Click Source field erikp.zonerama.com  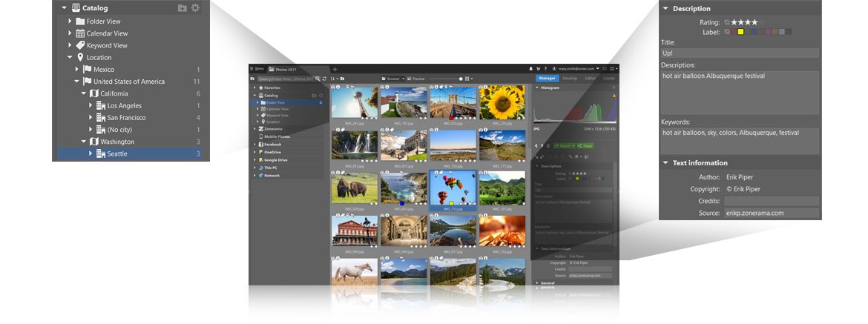[771, 213]
